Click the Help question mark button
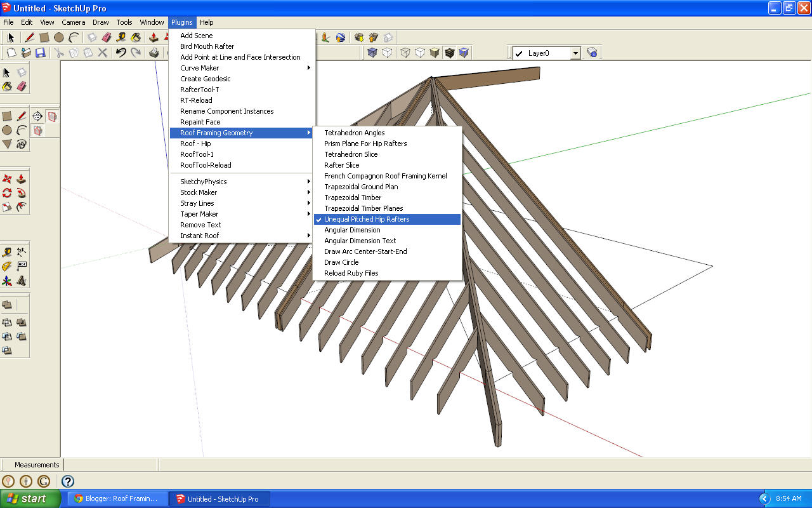 [x=67, y=481]
